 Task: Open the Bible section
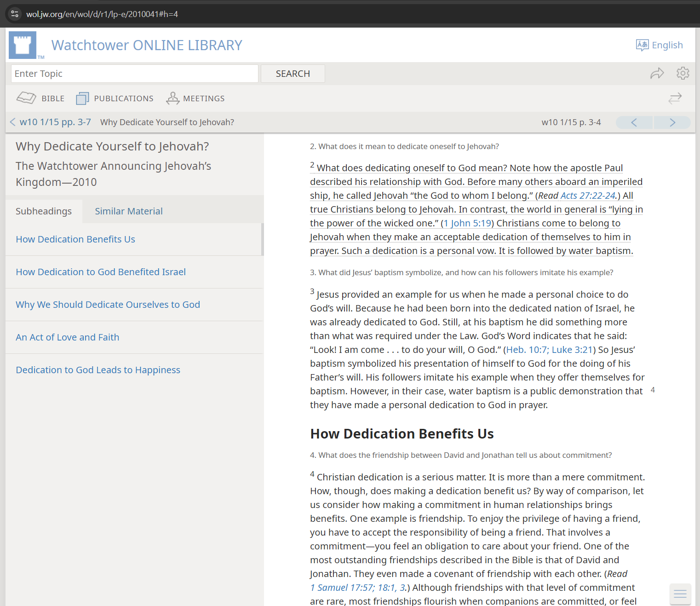tap(40, 98)
